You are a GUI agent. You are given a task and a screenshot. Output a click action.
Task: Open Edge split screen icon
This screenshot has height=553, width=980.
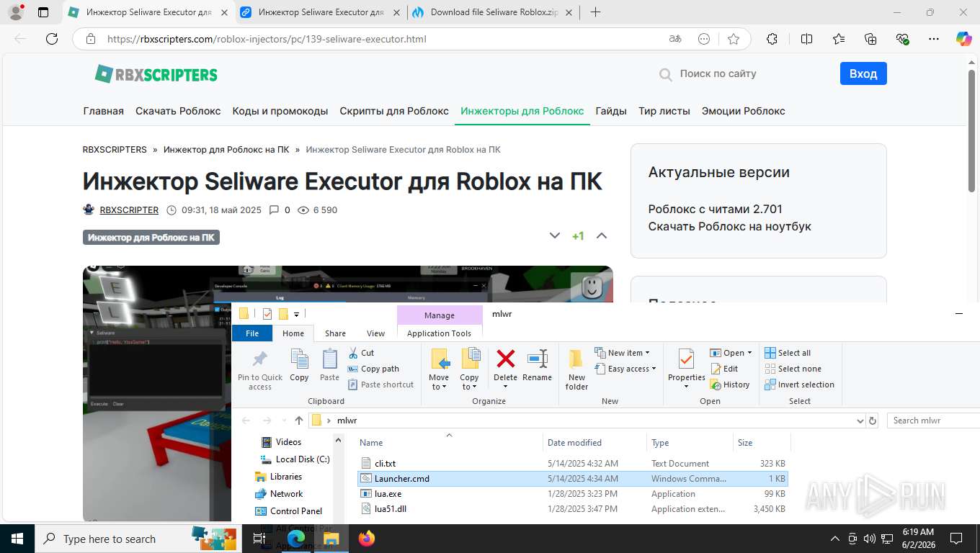(x=806, y=39)
